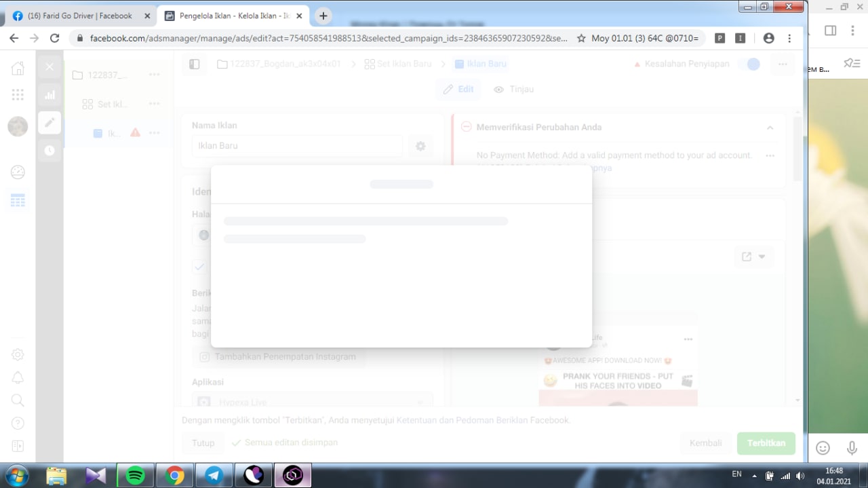
Task: Switch to the Edit tab
Action: coord(459,90)
